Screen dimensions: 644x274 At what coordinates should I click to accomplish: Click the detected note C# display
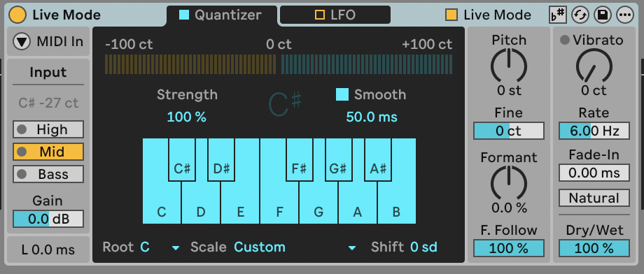[285, 103]
